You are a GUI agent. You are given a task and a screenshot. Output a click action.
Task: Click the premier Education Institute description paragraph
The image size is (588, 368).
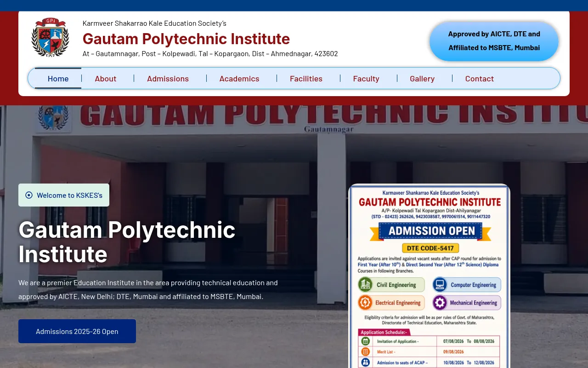(x=148, y=289)
